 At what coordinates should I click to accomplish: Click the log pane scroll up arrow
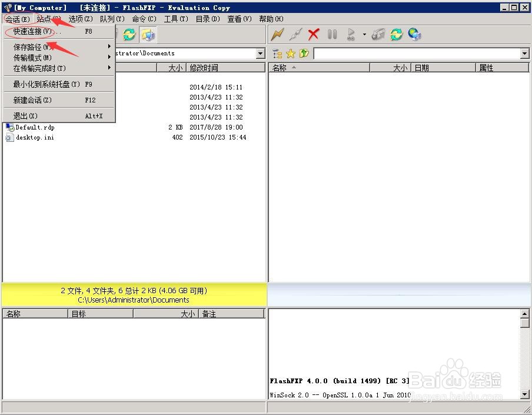tap(524, 314)
